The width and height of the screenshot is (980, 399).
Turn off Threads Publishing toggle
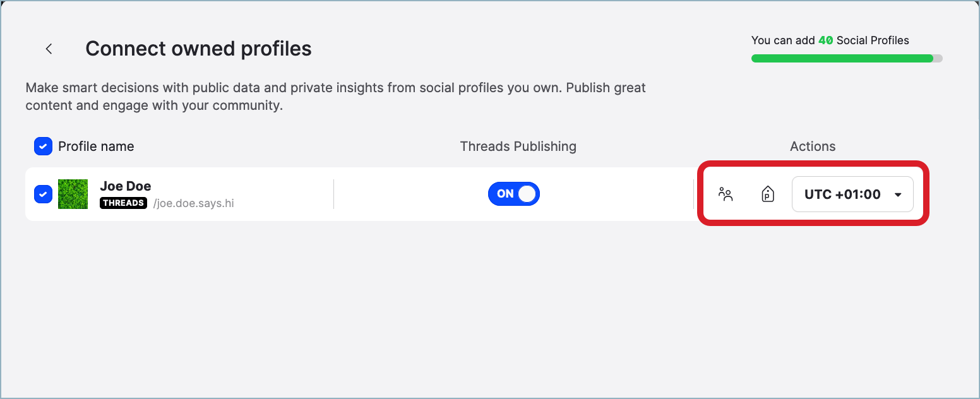coord(514,194)
